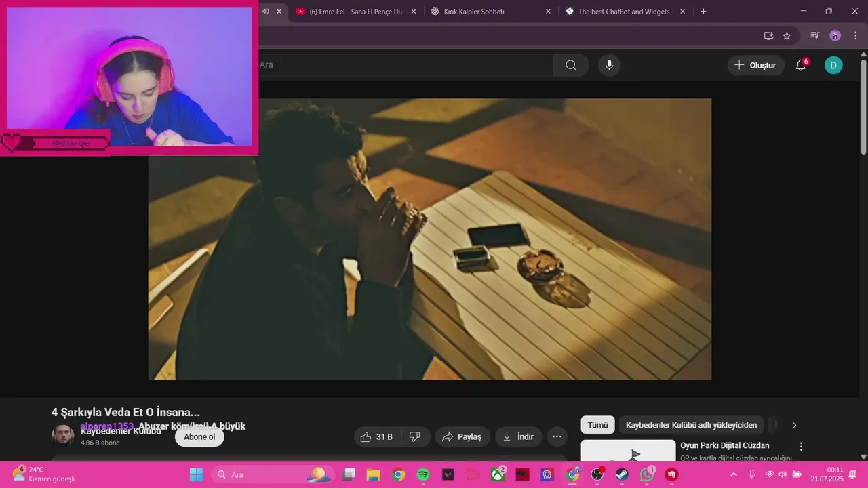The image size is (868, 488).
Task: Open Wi-Fi network settings in tray
Action: point(770,474)
